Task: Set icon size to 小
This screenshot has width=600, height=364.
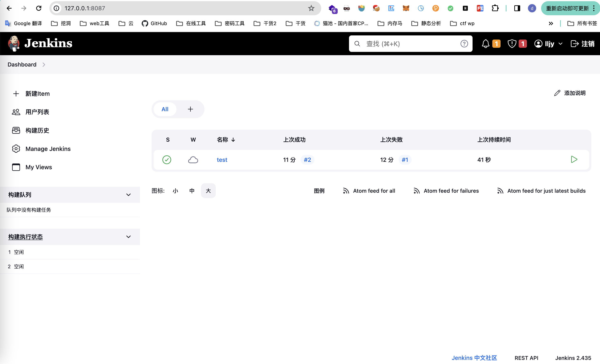Action: [x=175, y=191]
